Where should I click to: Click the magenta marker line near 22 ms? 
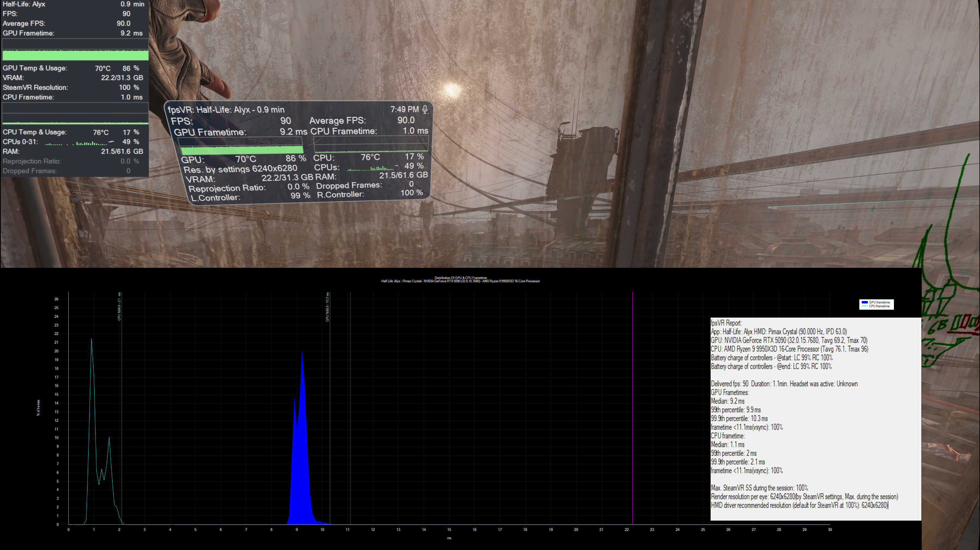point(632,408)
